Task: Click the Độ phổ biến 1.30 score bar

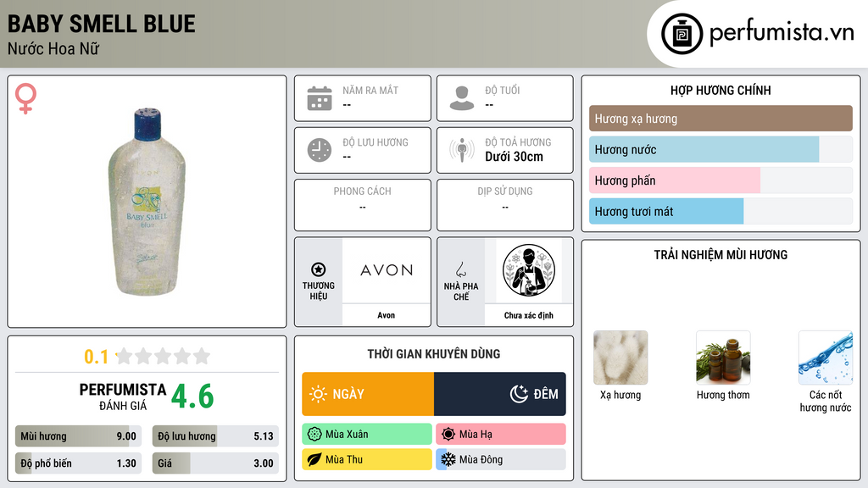Action: coord(78,463)
